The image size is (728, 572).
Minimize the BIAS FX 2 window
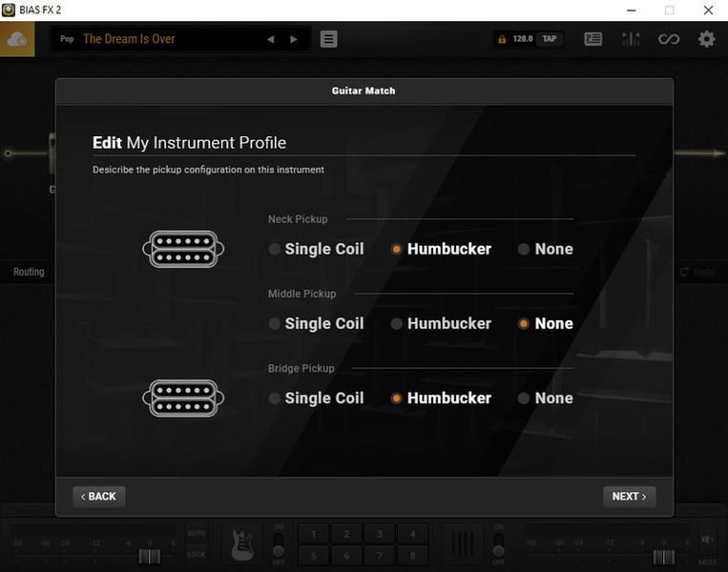(631, 10)
